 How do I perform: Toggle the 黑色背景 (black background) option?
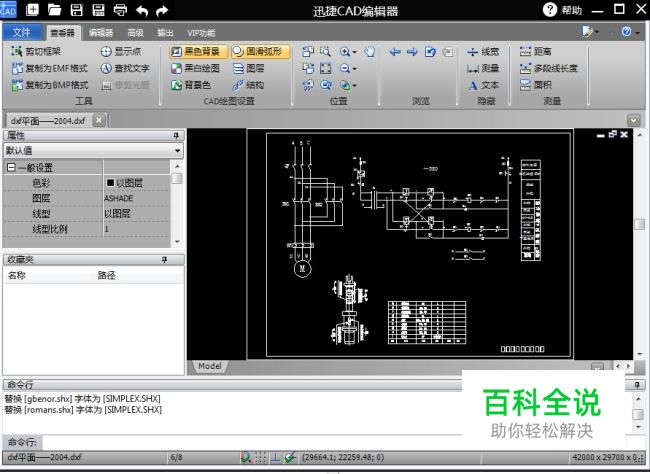195,51
